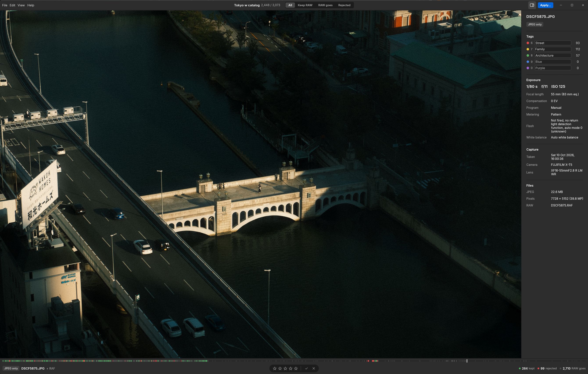Show only Rejected photos
Viewport: 588px width, 374px height.
(x=344, y=5)
